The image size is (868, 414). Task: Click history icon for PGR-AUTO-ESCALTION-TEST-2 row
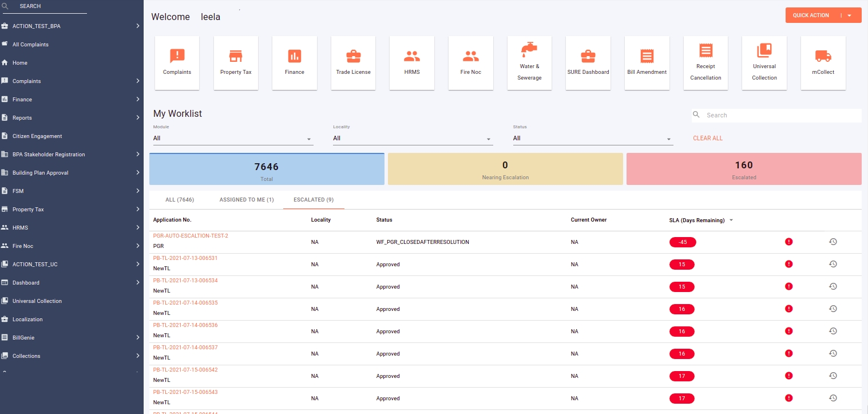point(833,242)
